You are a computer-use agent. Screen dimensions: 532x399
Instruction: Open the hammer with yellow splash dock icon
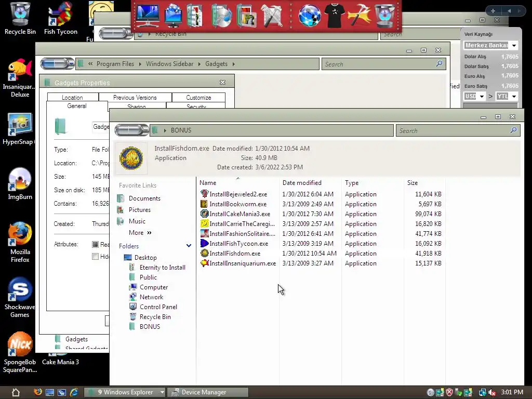360,16
